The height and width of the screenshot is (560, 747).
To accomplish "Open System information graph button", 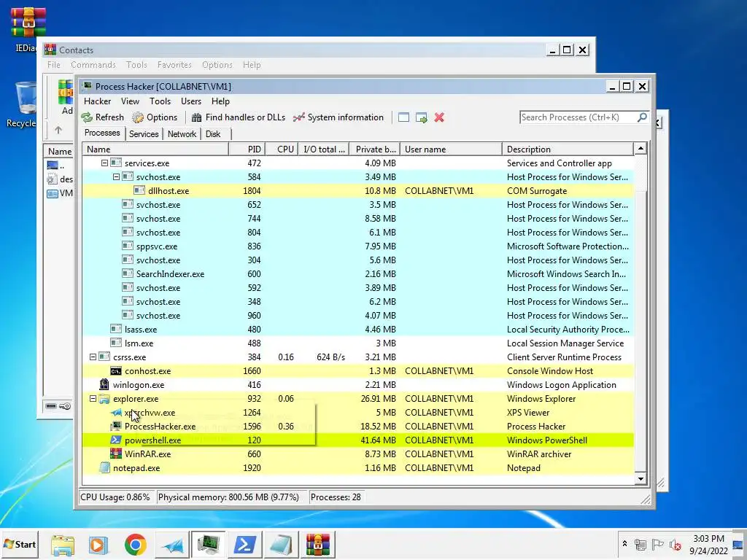I will click(338, 117).
